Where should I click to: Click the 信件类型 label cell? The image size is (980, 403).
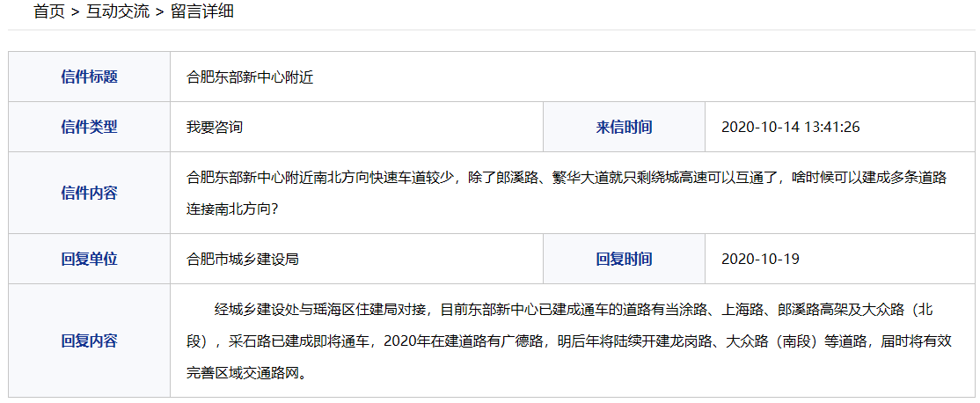pos(90,127)
